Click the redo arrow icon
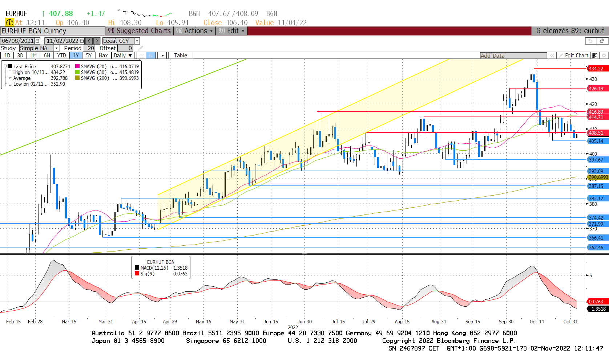Screen dimensions: 609x364 tap(602, 41)
